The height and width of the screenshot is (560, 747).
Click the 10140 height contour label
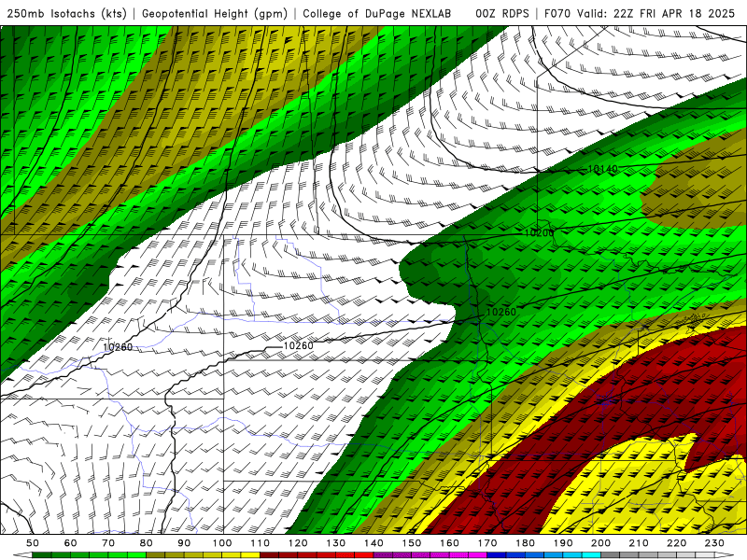tap(602, 169)
